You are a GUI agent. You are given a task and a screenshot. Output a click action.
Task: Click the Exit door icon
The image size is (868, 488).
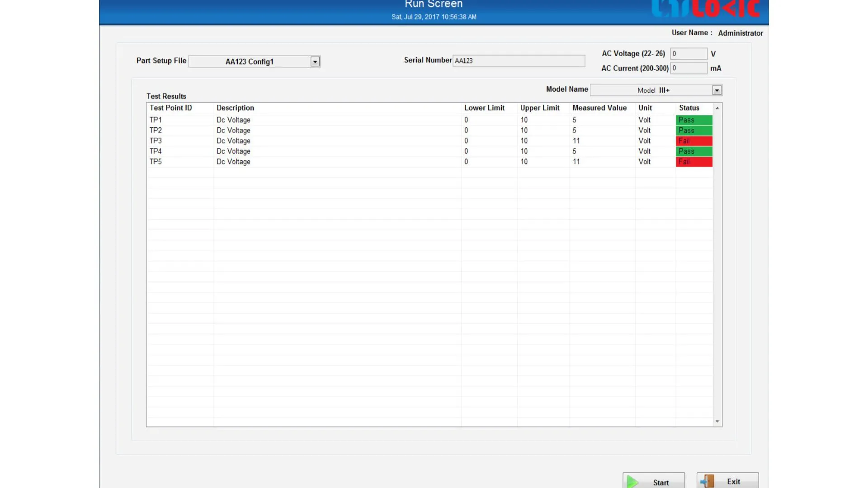(x=707, y=481)
